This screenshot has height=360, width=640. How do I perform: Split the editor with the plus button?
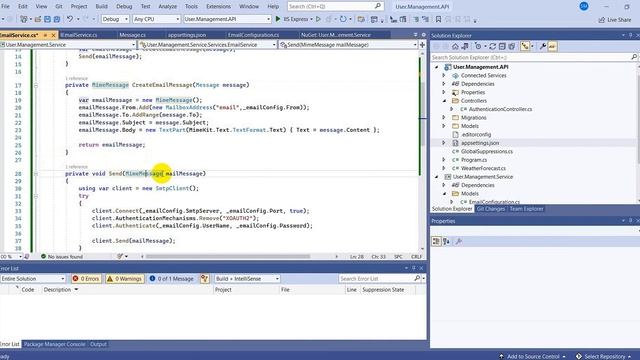(x=422, y=45)
